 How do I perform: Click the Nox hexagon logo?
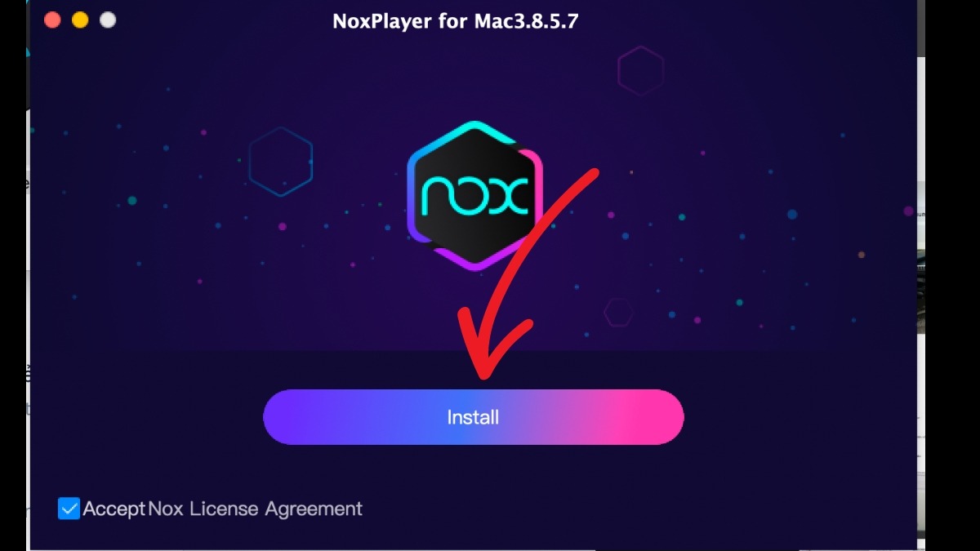click(x=474, y=195)
